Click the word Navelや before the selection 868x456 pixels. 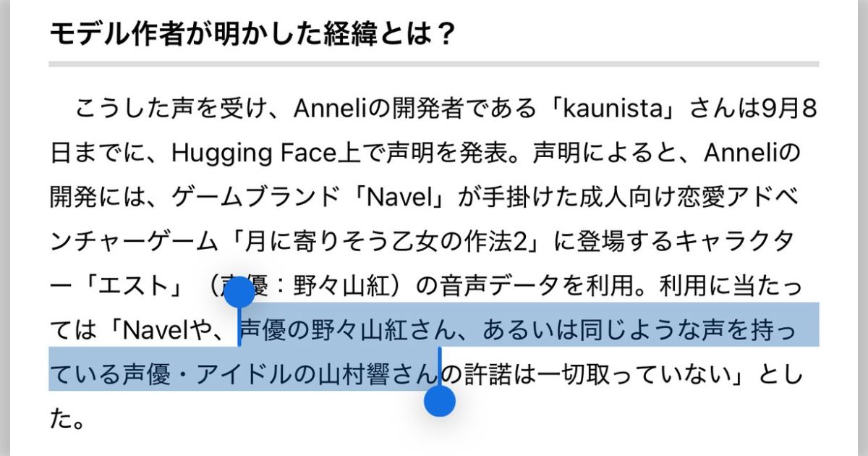click(x=166, y=331)
